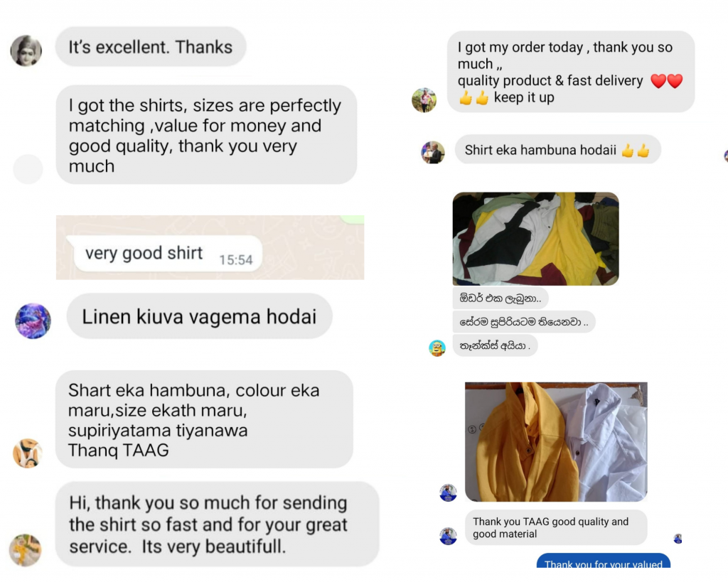Click avatar beside "keep it up" message

pos(424,99)
